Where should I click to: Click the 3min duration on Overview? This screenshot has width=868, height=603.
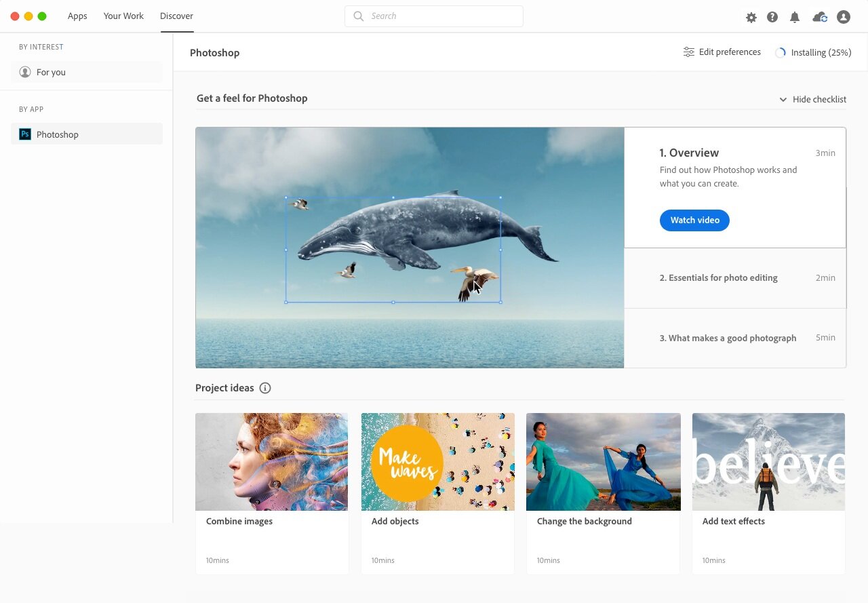tap(825, 153)
